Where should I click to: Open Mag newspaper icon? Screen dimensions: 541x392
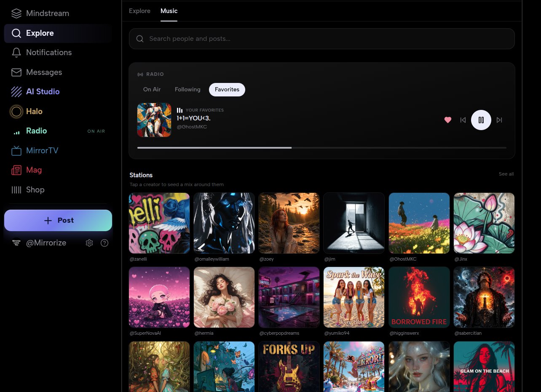[16, 170]
